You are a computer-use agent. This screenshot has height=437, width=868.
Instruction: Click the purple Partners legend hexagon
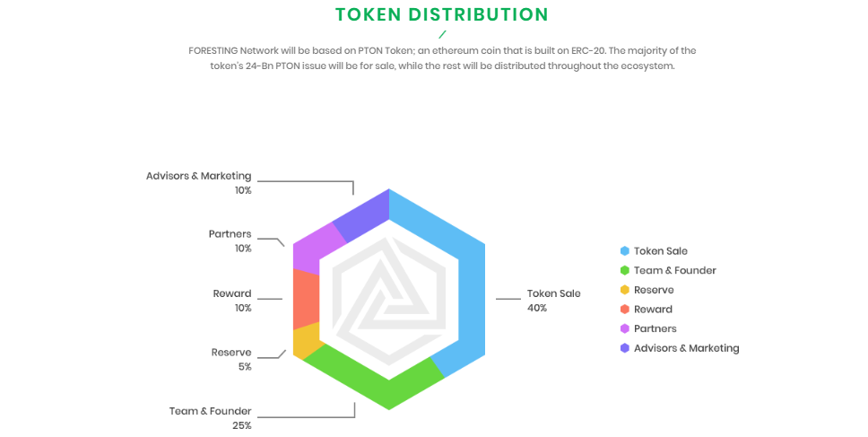click(624, 328)
